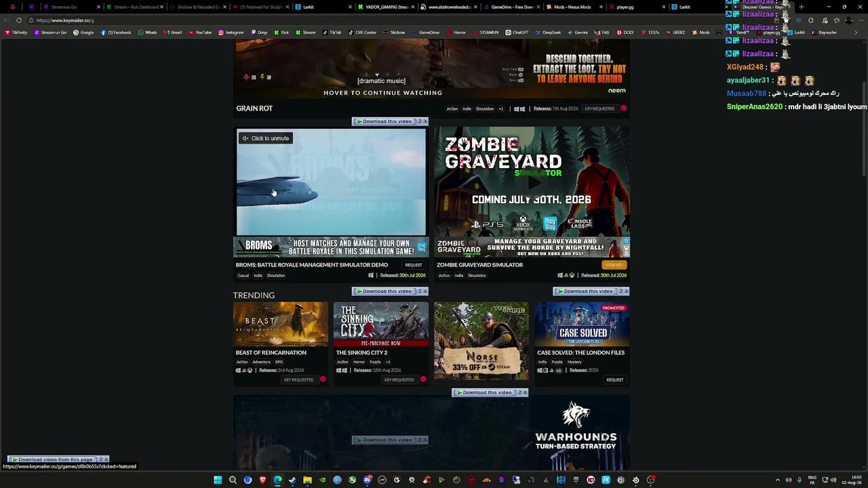Screen dimensions: 868x488
Task: Open the GameDrive bookmark
Action: [426, 33]
